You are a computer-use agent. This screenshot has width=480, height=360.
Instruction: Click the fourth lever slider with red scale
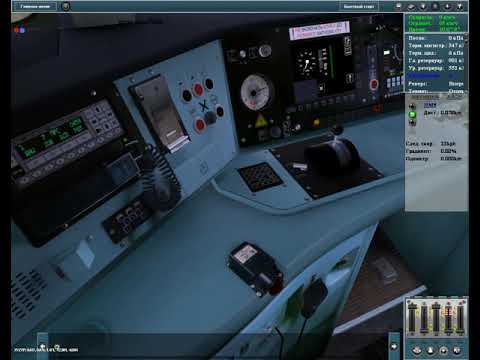pyautogui.click(x=448, y=318)
